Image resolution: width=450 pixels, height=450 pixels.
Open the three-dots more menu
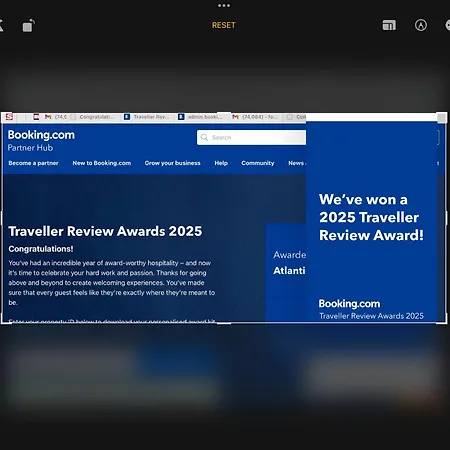(224, 5)
